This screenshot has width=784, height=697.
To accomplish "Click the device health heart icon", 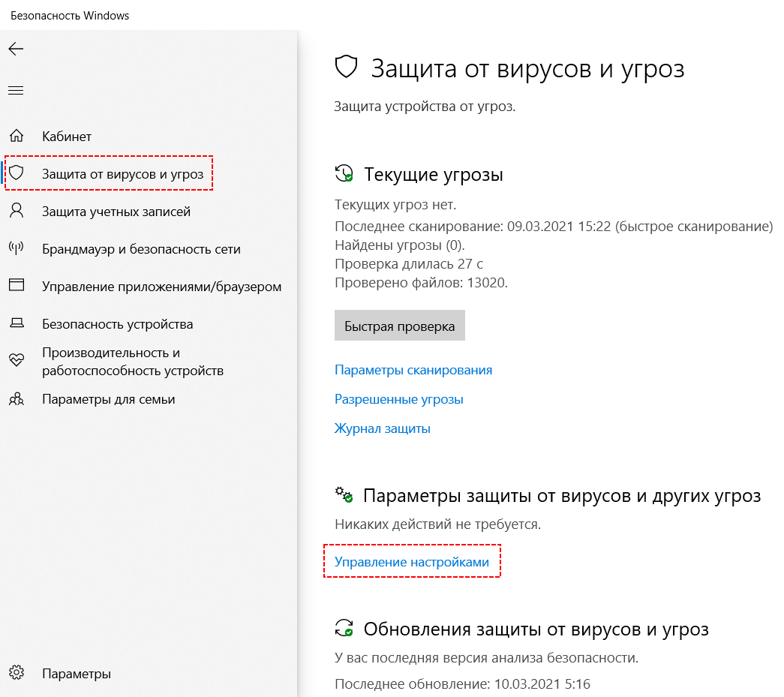I will [x=17, y=361].
